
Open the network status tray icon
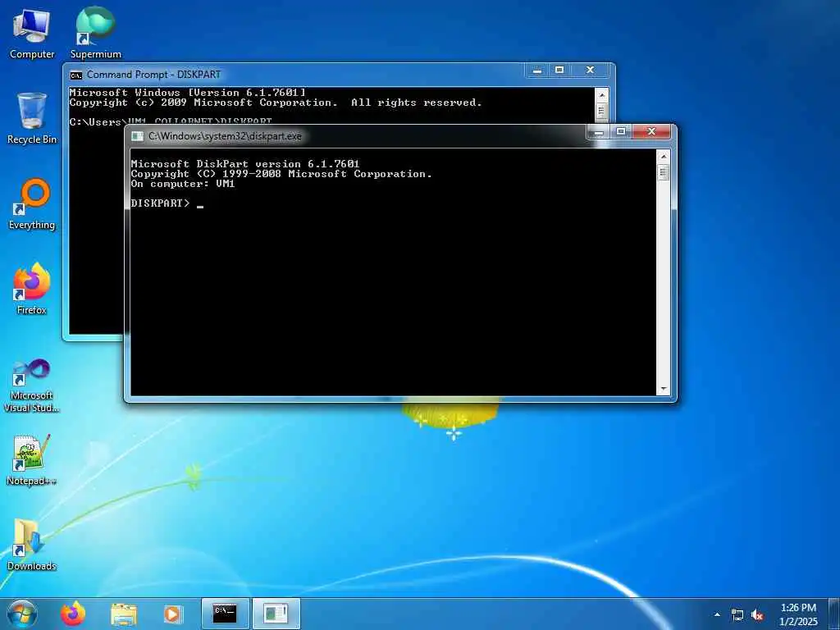(737, 615)
